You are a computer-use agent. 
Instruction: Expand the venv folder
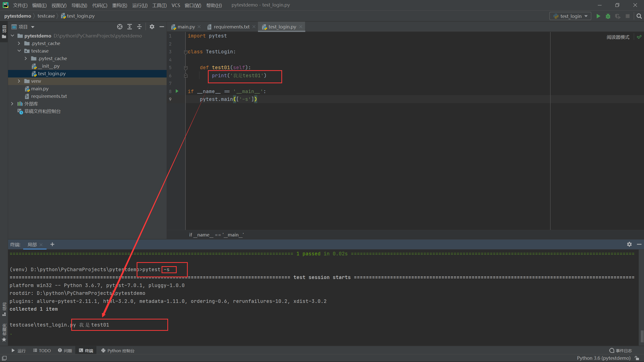coord(19,81)
